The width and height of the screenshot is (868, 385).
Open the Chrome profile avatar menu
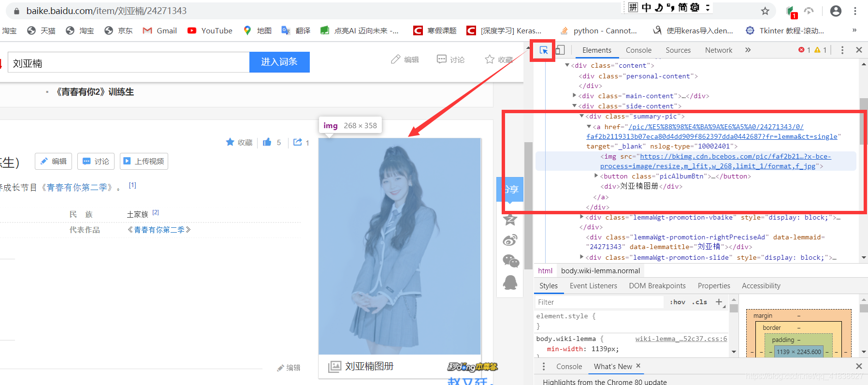pos(836,11)
